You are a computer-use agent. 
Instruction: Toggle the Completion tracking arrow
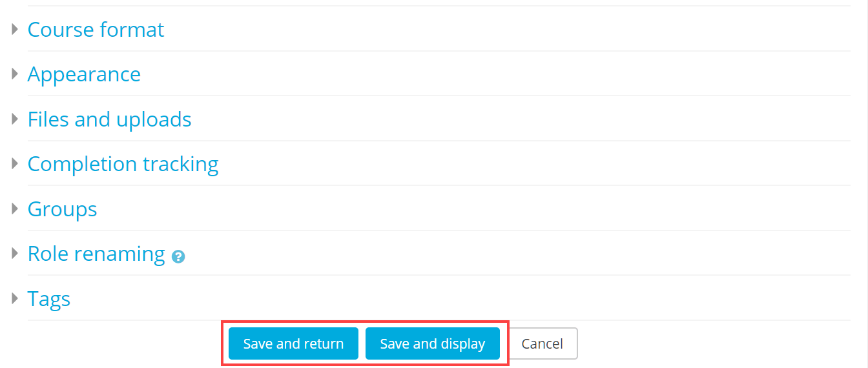point(15,164)
